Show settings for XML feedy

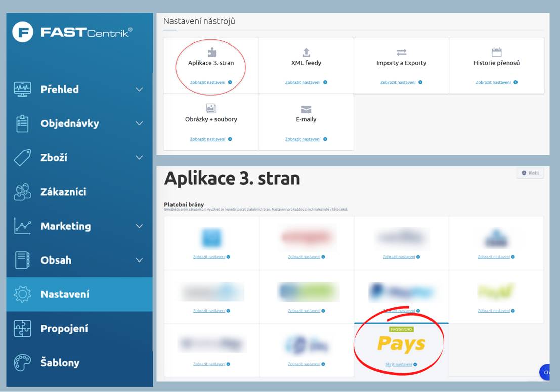(x=306, y=82)
